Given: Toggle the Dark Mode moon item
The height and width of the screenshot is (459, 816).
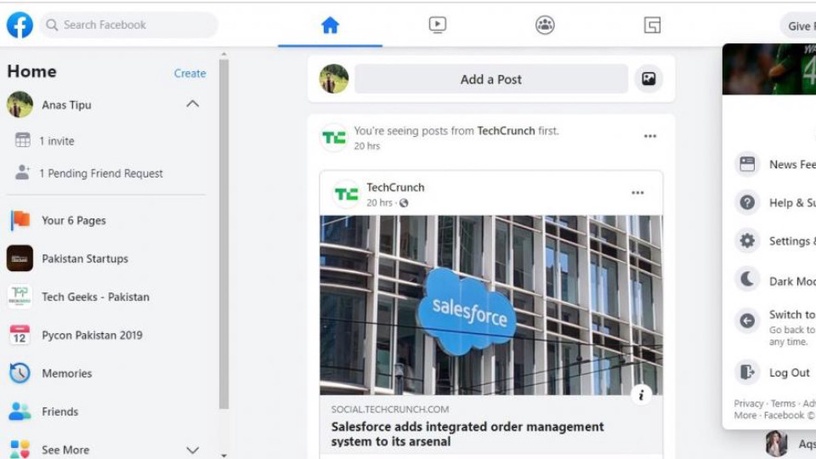Looking at the screenshot, I should pos(775,280).
